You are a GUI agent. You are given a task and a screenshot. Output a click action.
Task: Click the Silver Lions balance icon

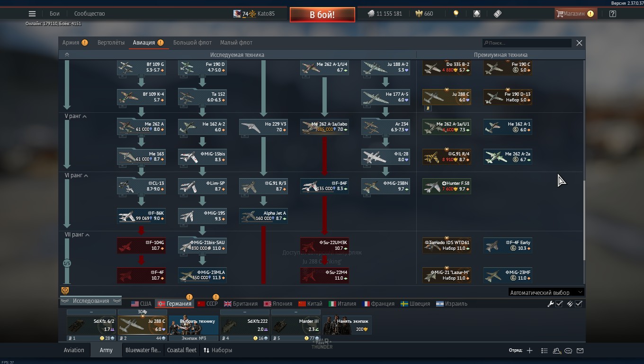(371, 14)
